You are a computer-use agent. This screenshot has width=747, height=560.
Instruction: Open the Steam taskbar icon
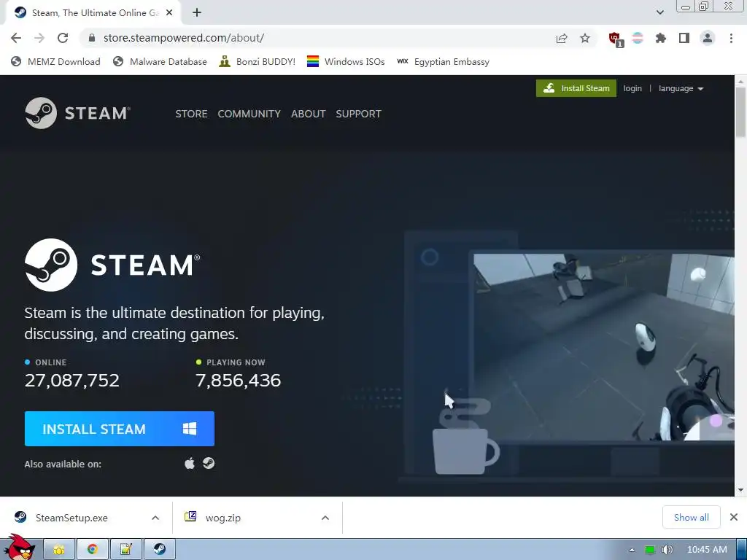160,550
